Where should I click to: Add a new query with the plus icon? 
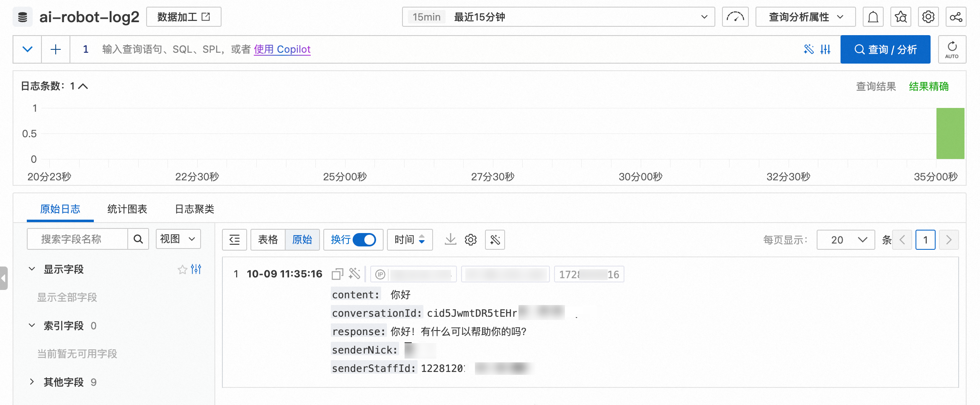pyautogui.click(x=56, y=49)
